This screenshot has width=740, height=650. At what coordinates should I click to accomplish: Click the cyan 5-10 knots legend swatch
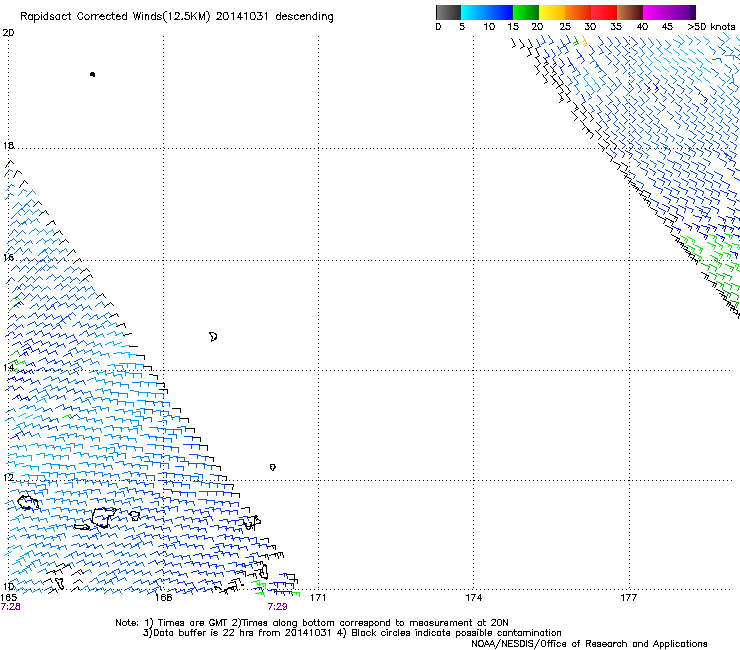pos(474,12)
